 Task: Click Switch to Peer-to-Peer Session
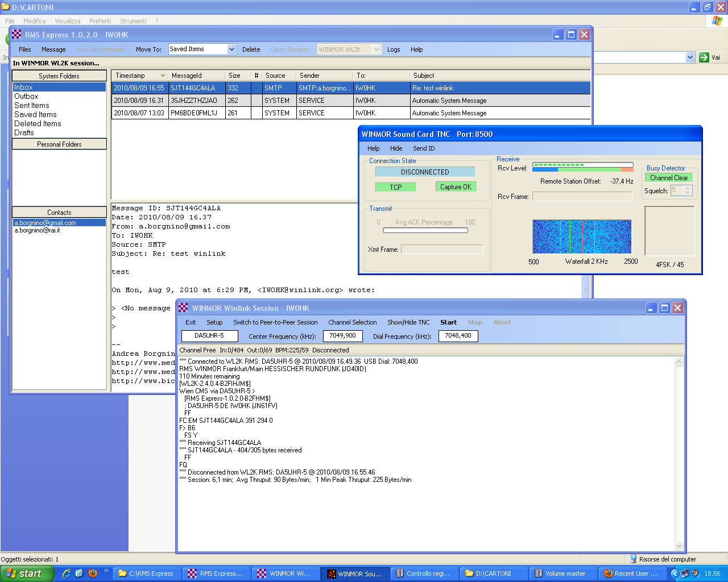275,322
